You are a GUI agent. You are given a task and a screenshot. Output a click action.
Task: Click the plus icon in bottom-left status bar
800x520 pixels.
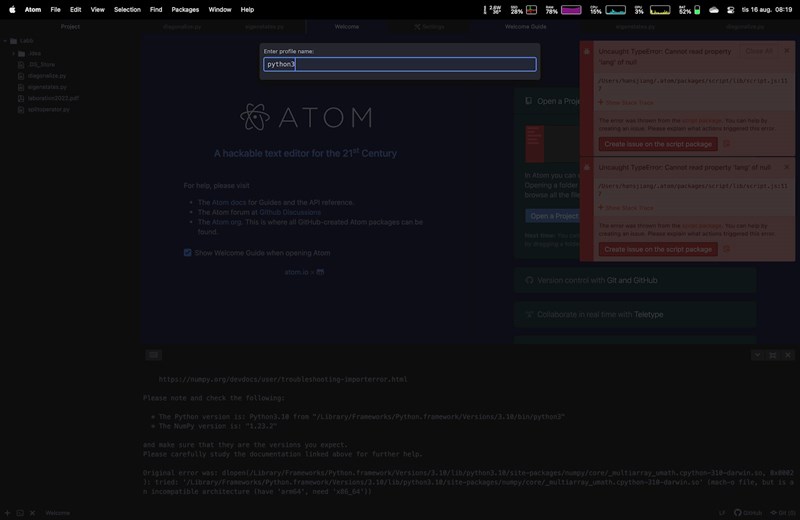pyautogui.click(x=7, y=512)
